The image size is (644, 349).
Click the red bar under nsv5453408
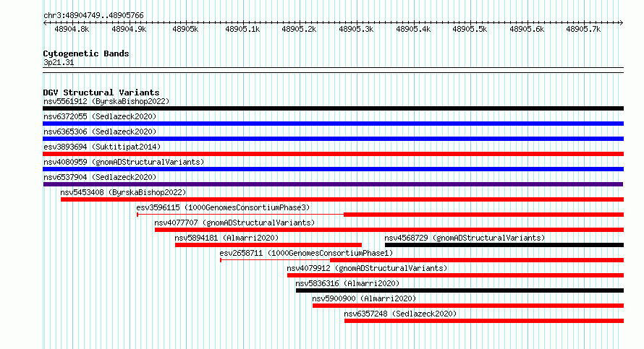(342, 199)
